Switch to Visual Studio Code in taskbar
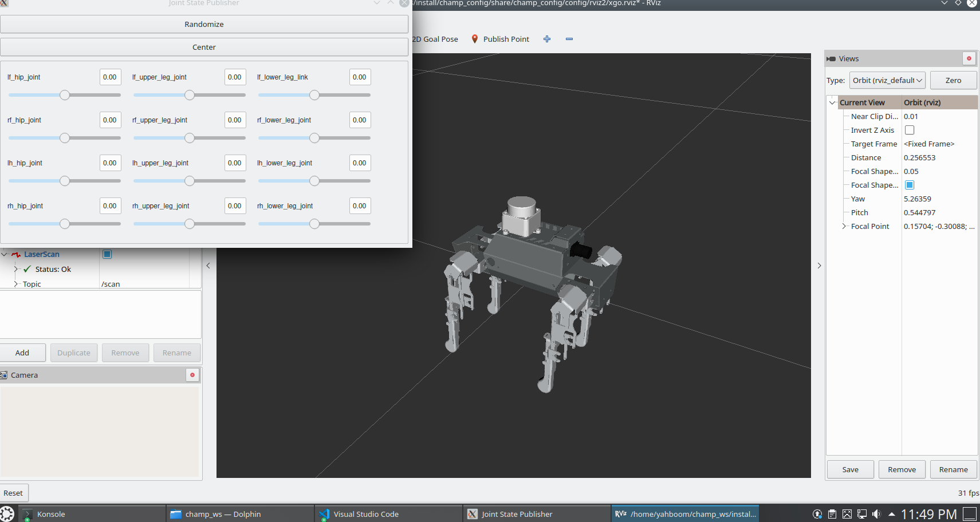The image size is (980, 522). 388,514
